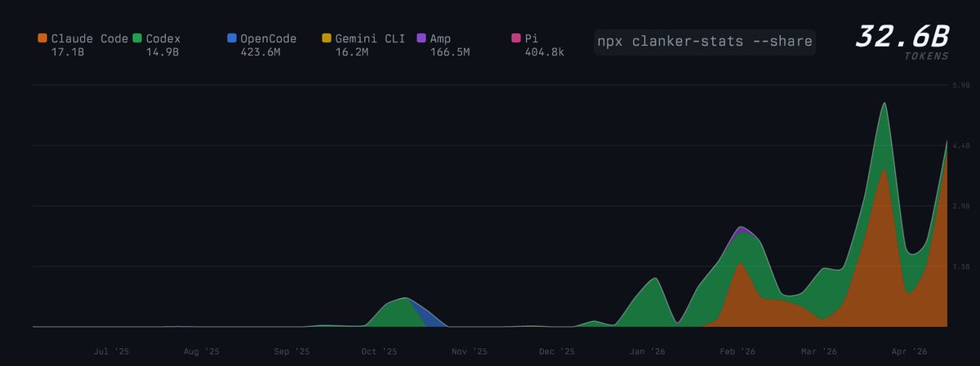
Task: Click the Jan '26 x-axis label
Action: click(648, 352)
